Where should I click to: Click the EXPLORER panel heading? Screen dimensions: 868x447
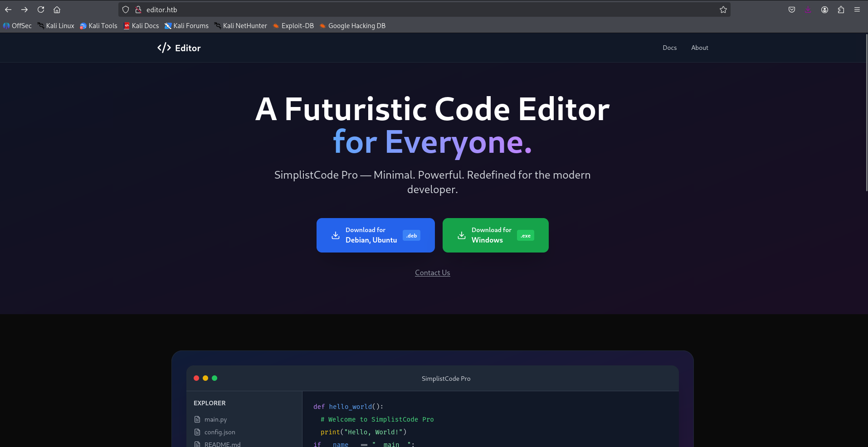210,403
